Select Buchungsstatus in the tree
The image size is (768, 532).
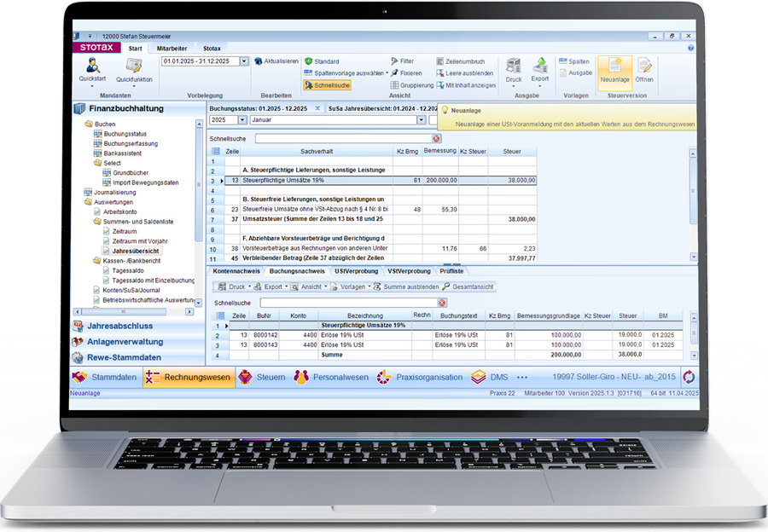pos(125,134)
